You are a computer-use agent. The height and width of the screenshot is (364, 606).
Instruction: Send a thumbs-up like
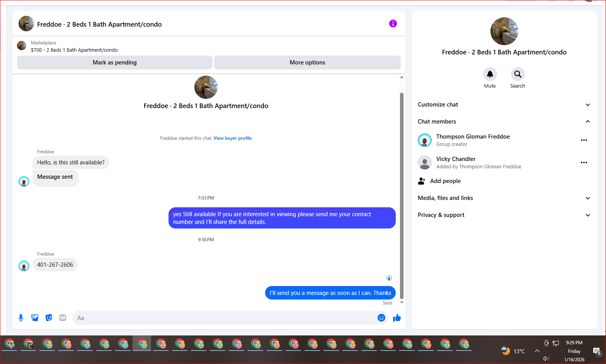(397, 318)
